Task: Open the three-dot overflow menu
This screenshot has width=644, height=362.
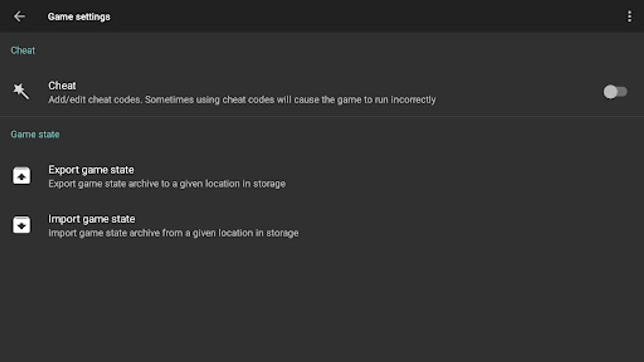Action: coord(629,16)
